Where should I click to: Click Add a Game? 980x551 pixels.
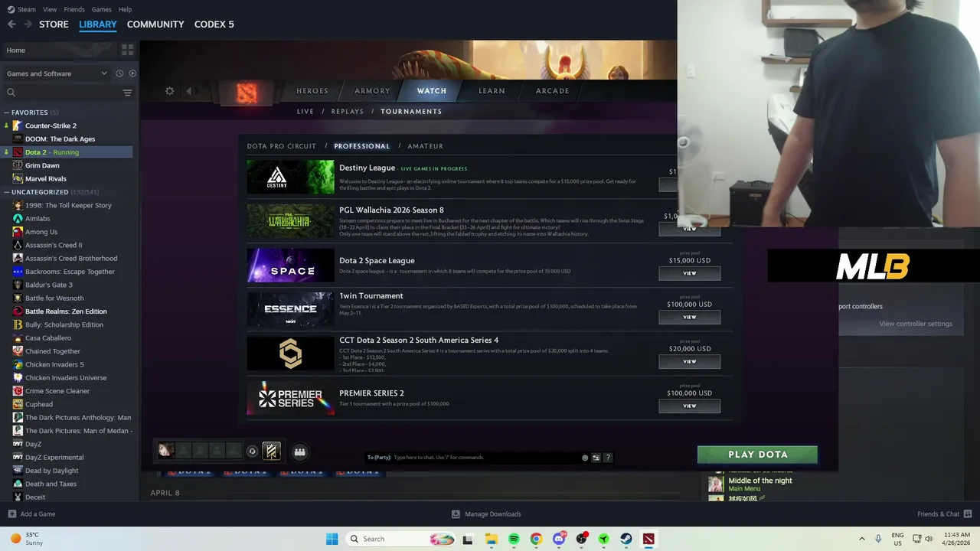pyautogui.click(x=31, y=514)
